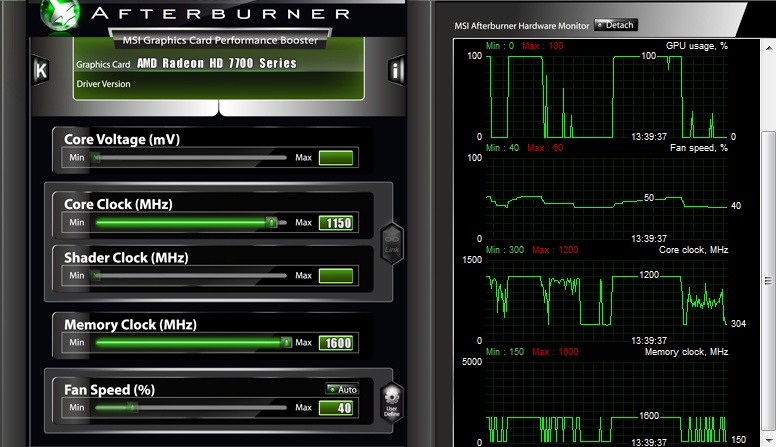Click the Memory Clock slider handle

click(x=286, y=342)
